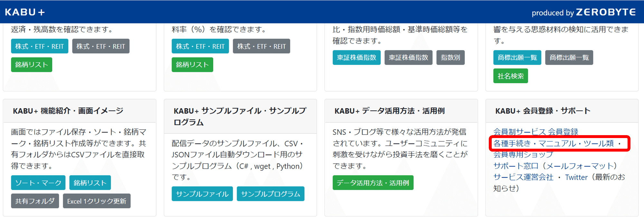This screenshot has height=219, width=644.
Task: Open the サービス運営会社 link
Action: (x=523, y=177)
